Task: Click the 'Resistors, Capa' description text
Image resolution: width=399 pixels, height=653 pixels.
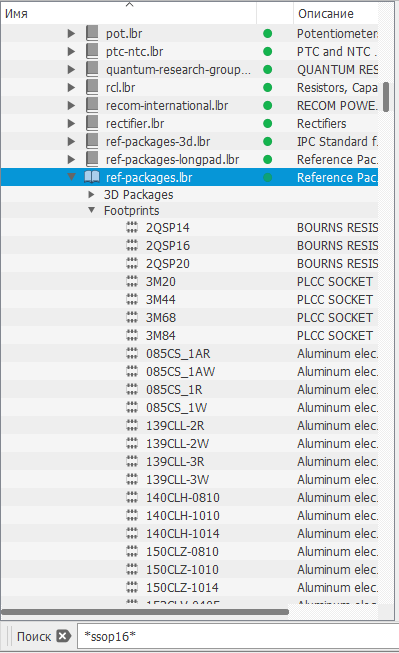Action: click(x=337, y=87)
